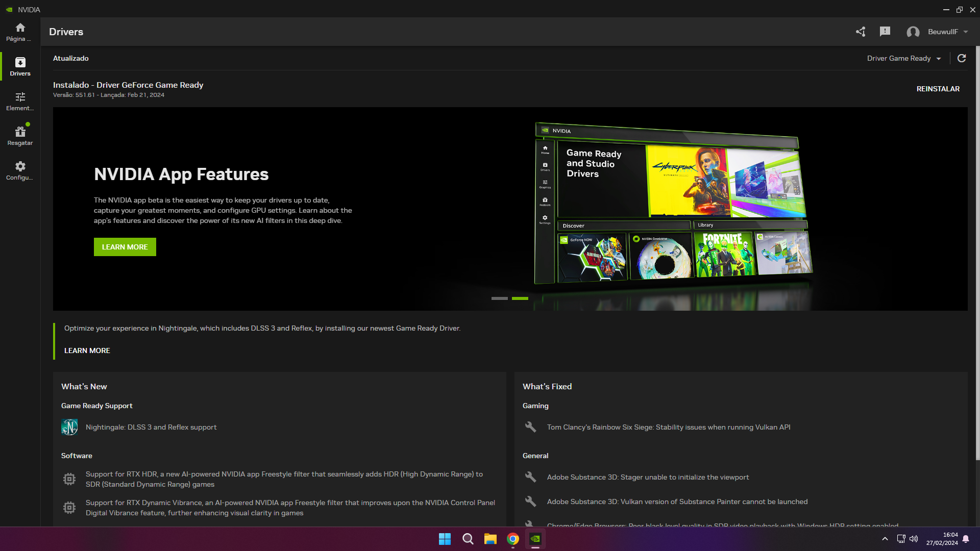This screenshot has width=980, height=551.
Task: Click the wrench icon beside the Stager viewport fix
Action: point(531,477)
